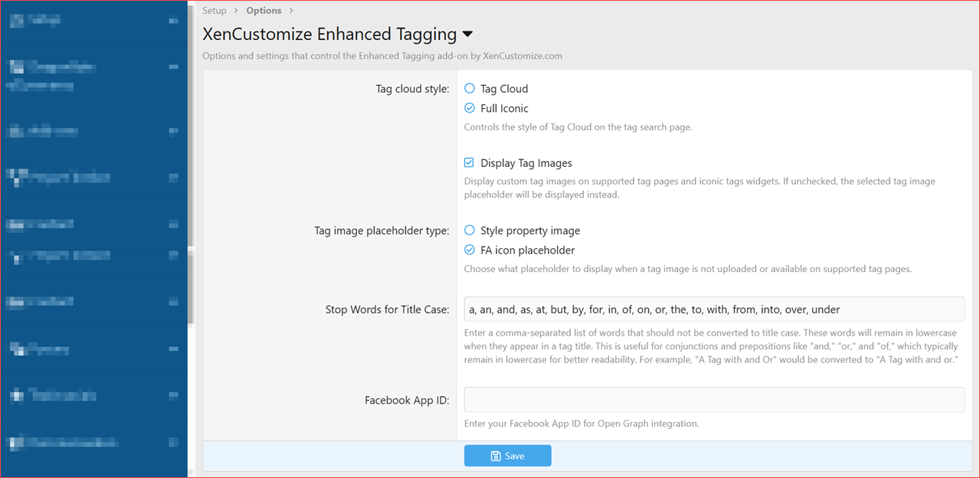Screen dimensions: 980x478
Task: Select the FA icon placeholder option
Action: (468, 250)
